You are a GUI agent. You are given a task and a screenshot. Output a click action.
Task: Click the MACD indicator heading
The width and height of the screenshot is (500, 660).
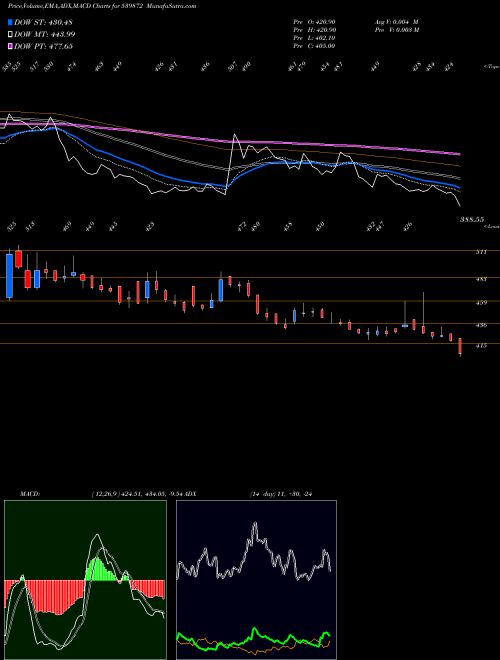point(30,493)
